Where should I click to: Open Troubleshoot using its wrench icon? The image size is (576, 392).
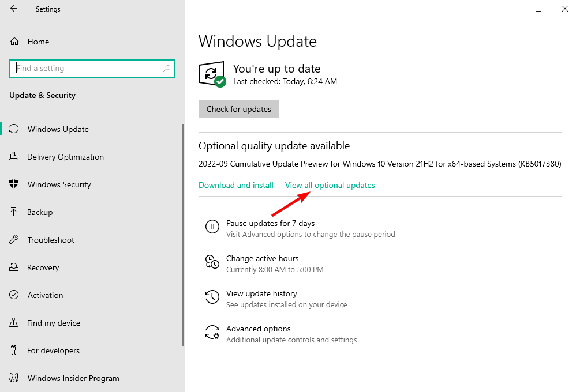(x=14, y=240)
